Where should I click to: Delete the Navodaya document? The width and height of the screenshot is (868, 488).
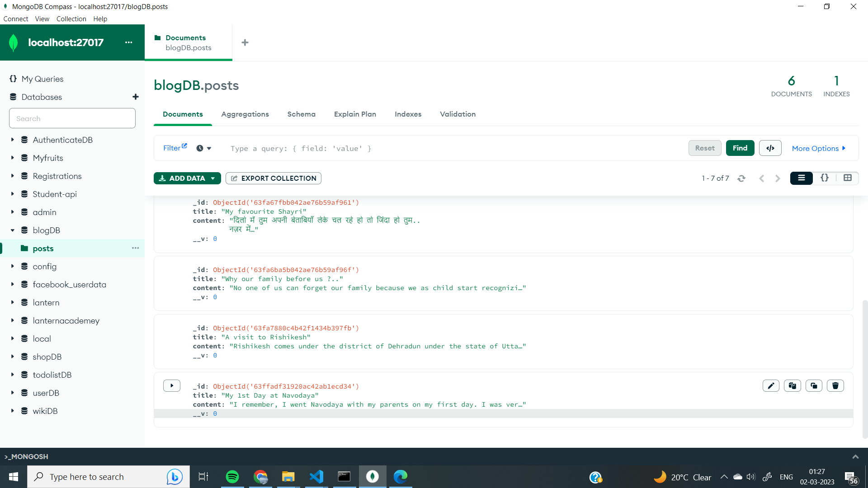[835, 385]
